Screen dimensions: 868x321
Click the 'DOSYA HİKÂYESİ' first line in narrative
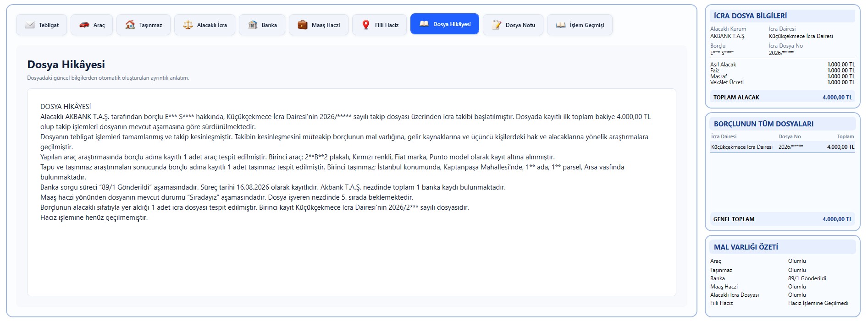pos(66,107)
